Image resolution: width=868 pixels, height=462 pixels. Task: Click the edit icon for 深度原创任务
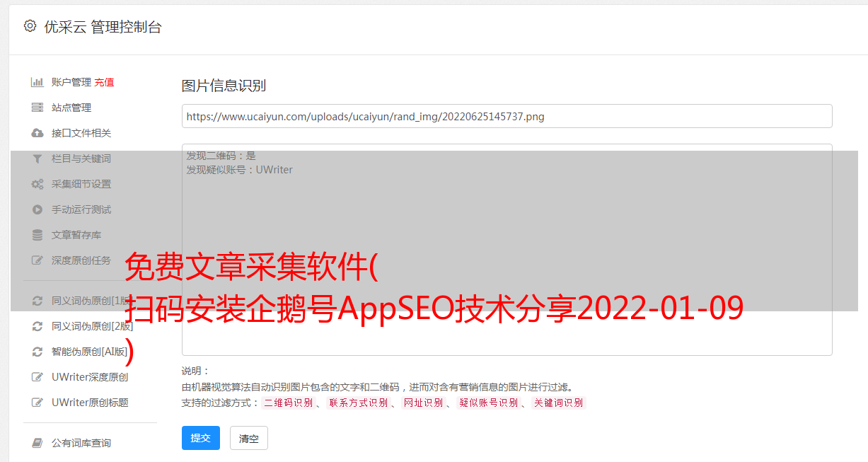point(37,260)
